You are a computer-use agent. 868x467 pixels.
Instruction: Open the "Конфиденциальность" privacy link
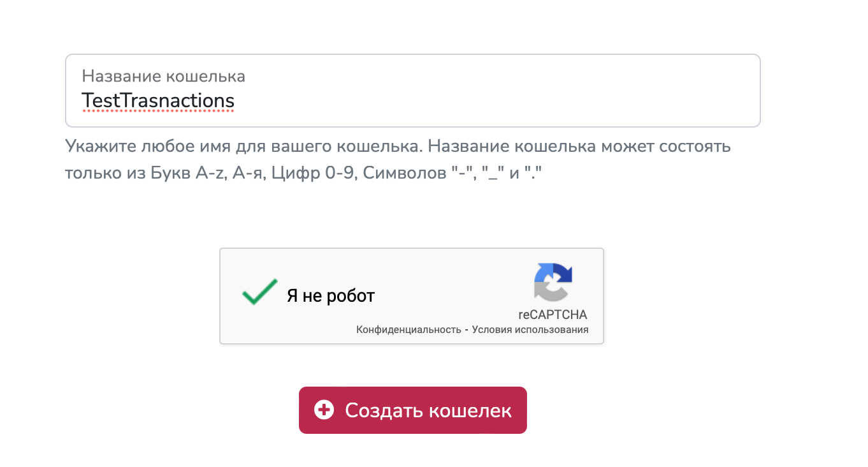(x=408, y=330)
